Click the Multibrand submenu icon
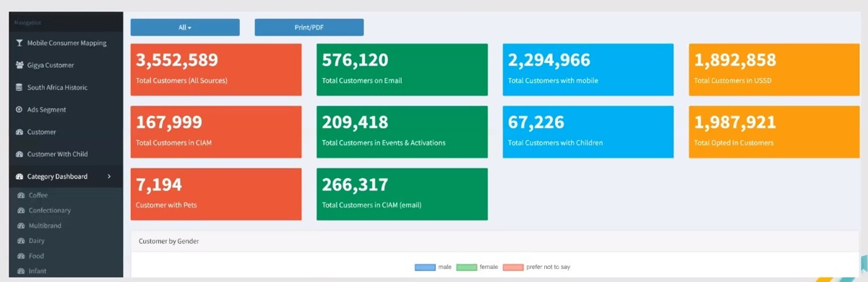This screenshot has height=282, width=868. pos(21,226)
